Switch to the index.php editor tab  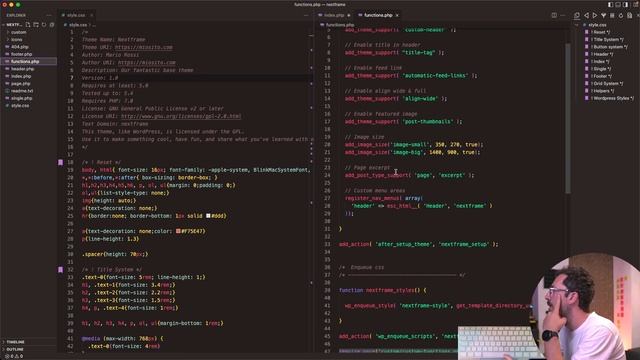tap(333, 15)
